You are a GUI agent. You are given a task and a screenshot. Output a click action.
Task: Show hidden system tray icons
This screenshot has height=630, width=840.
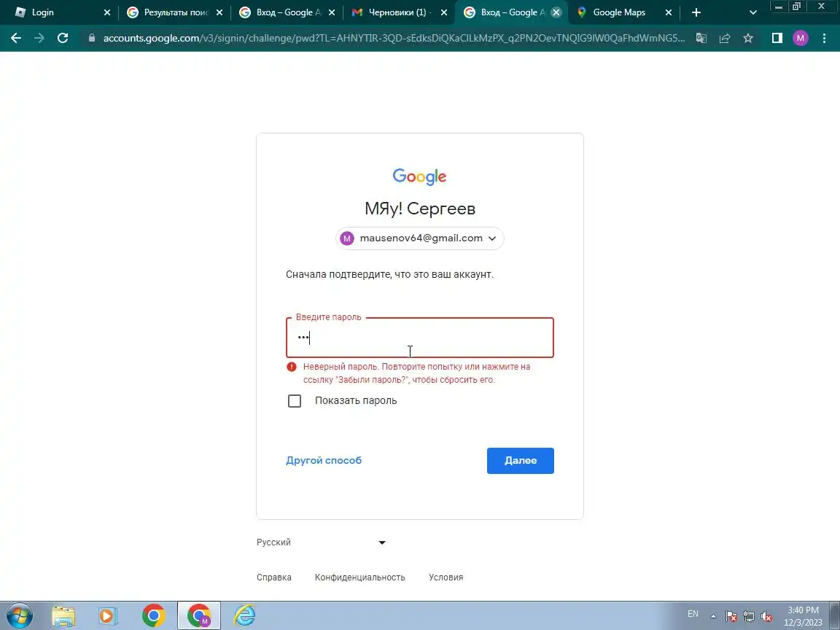tap(713, 617)
